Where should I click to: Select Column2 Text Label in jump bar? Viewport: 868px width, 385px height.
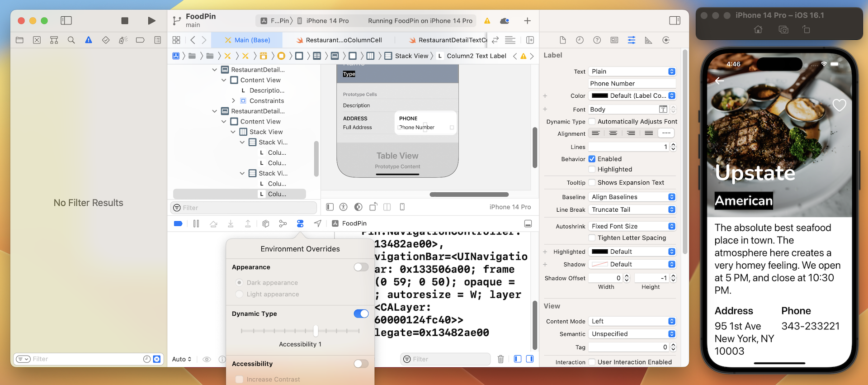[x=476, y=56]
